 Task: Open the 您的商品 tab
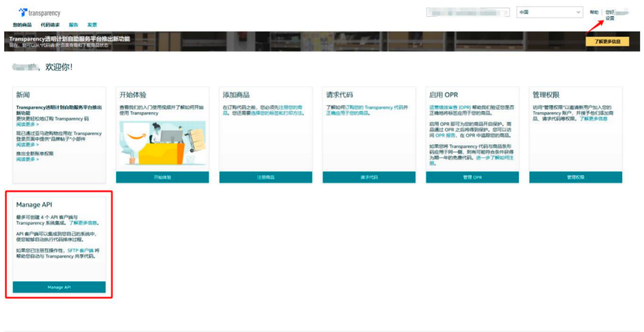22,25
